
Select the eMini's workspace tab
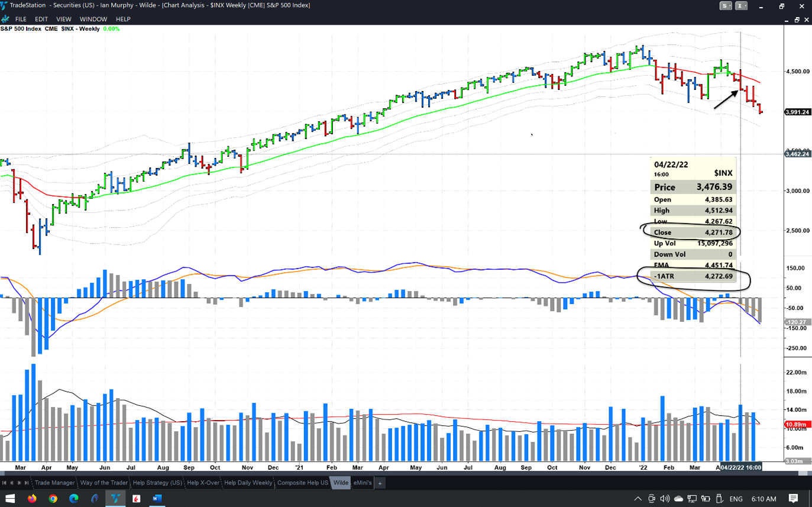point(362,483)
